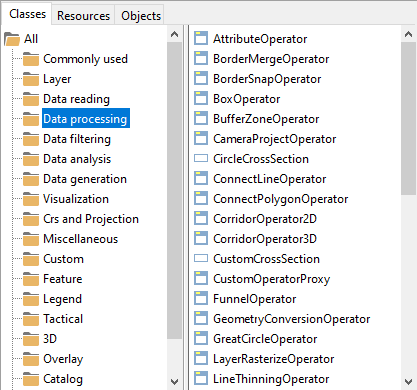Click the FunnelOperator class icon

[x=201, y=298]
